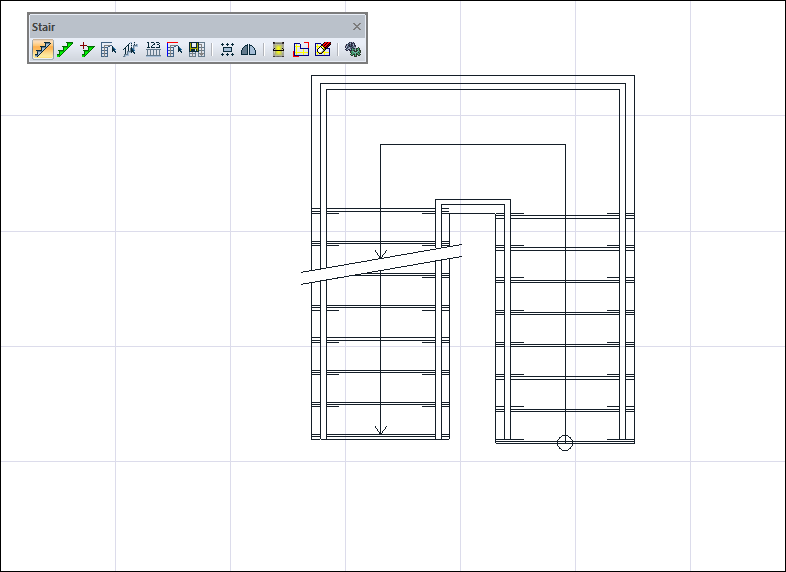
Task: Open stair settings with the gears icon
Action: pyautogui.click(x=353, y=49)
